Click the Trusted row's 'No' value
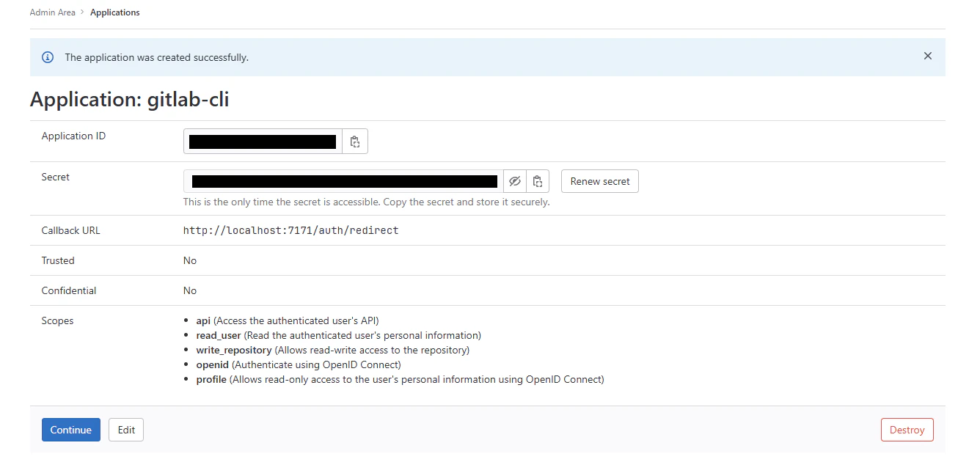 click(190, 260)
